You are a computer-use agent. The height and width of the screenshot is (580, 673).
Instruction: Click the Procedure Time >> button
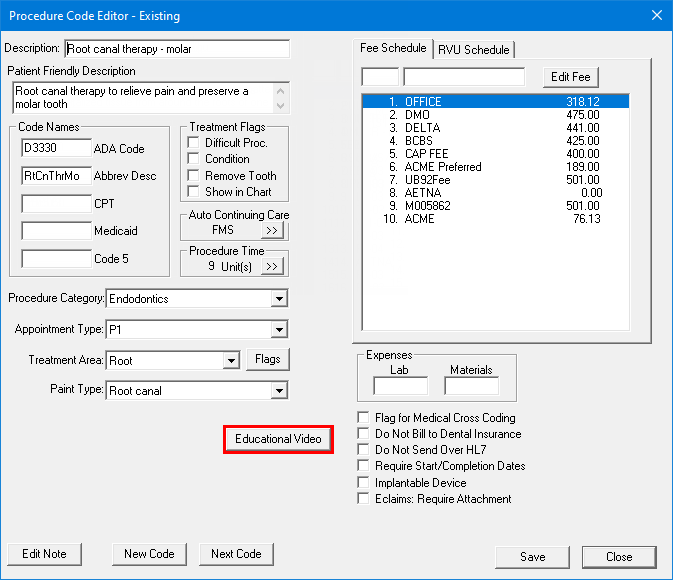pos(272,266)
